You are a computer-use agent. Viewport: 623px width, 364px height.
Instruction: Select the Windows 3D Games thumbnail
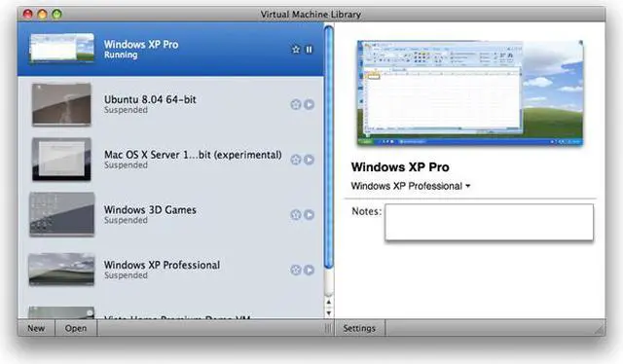click(x=62, y=214)
